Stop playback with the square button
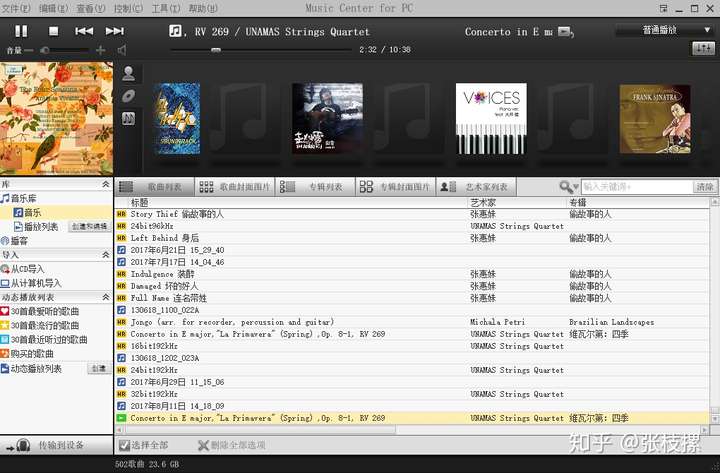Image resolution: width=720 pixels, height=473 pixels. [x=54, y=31]
